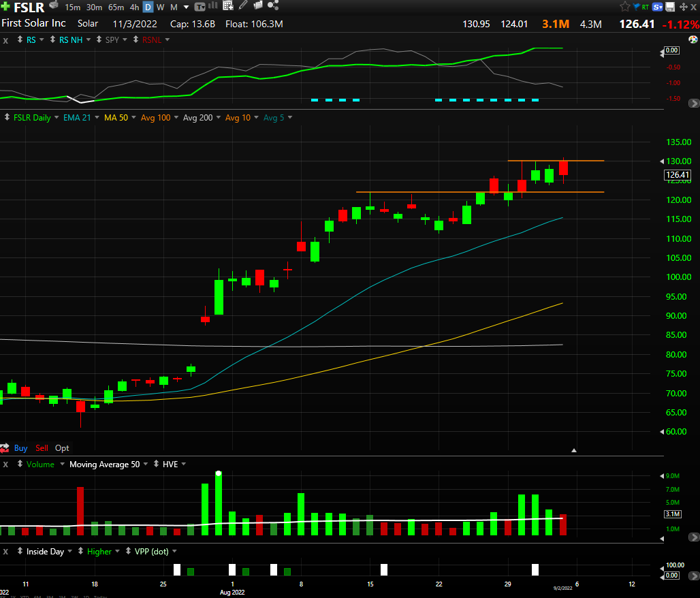Image resolution: width=700 pixels, height=598 pixels.
Task: Click the white HVE dot on volume bar
Action: coord(219,473)
